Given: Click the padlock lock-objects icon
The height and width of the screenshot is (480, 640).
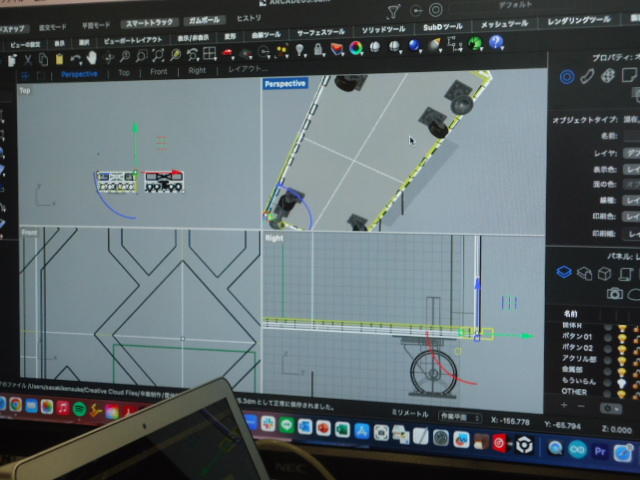Looking at the screenshot, I should pyautogui.click(x=318, y=49).
